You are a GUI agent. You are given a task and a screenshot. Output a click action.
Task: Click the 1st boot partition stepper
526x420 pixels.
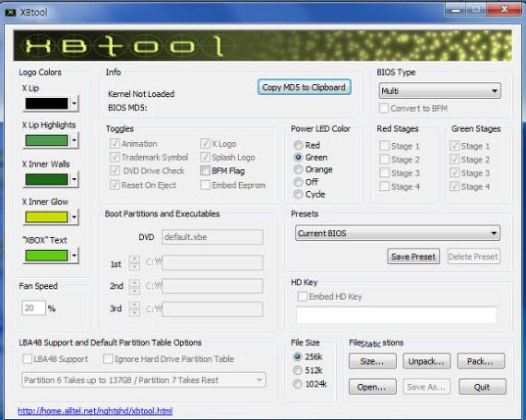[x=135, y=263]
